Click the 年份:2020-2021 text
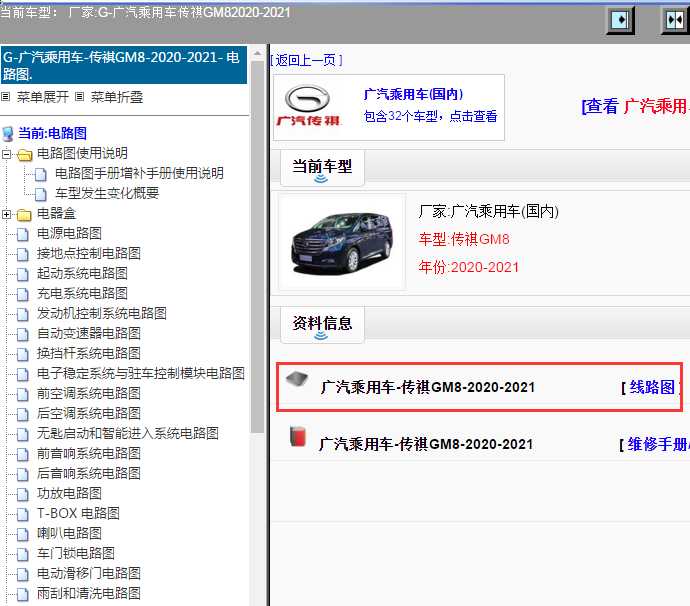 click(x=469, y=267)
